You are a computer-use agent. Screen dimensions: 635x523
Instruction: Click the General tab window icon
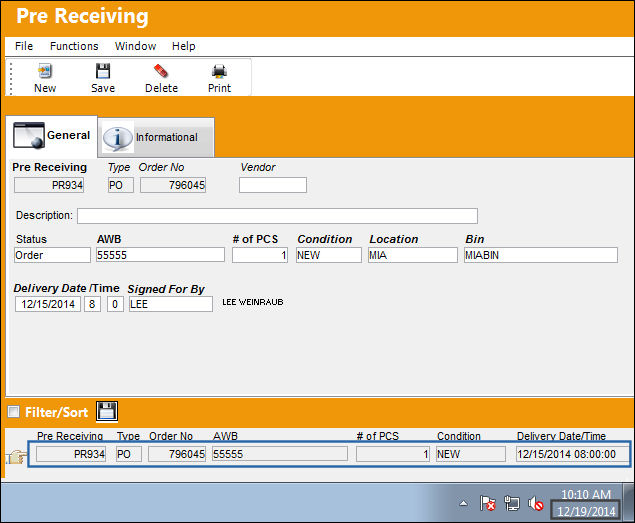[29, 135]
